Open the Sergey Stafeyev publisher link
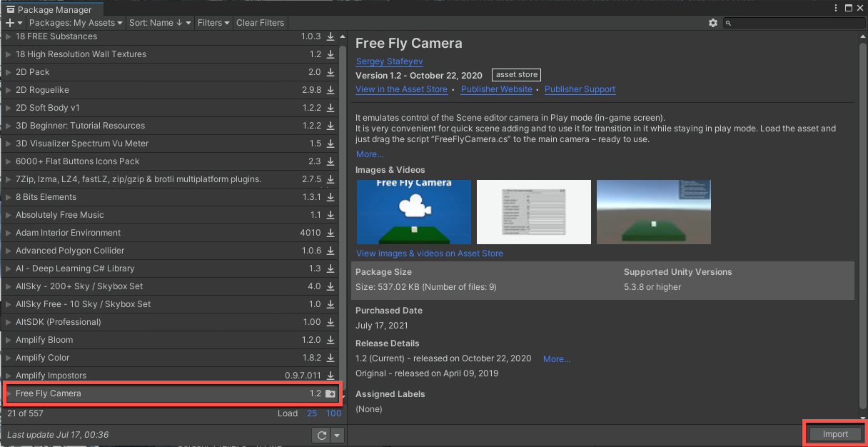 pyautogui.click(x=389, y=61)
